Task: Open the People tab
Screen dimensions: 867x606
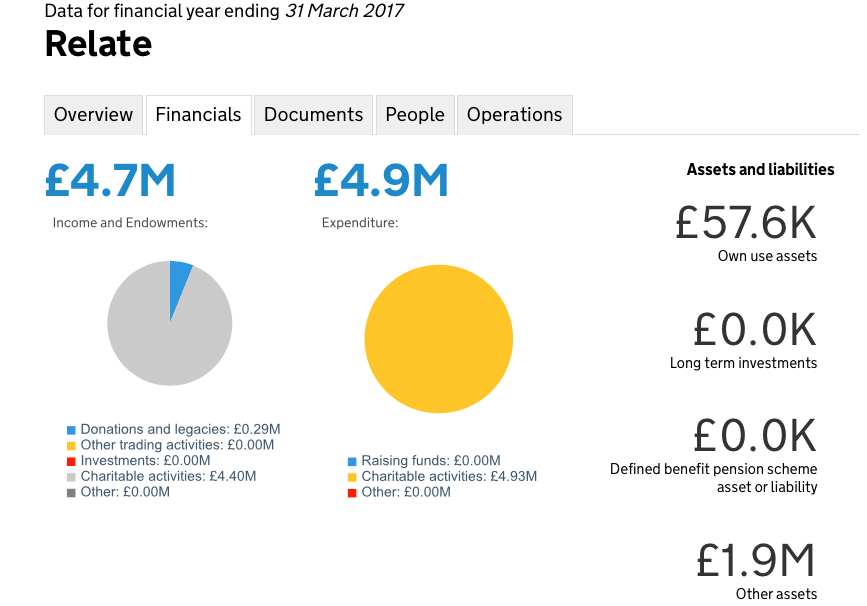Action: [x=414, y=115]
